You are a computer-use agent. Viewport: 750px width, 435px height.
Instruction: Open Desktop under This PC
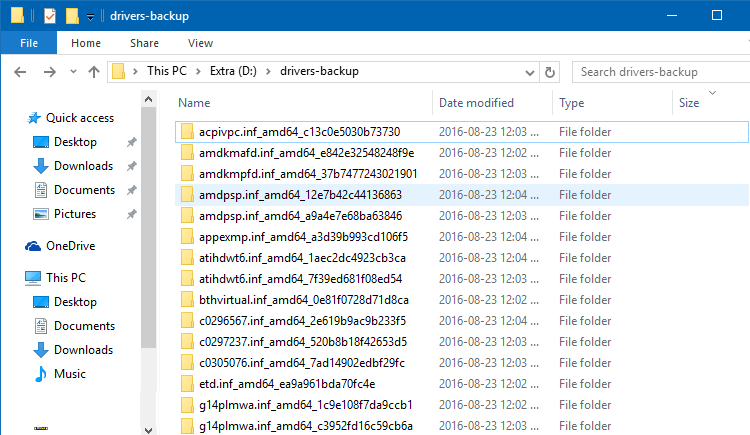click(65, 302)
